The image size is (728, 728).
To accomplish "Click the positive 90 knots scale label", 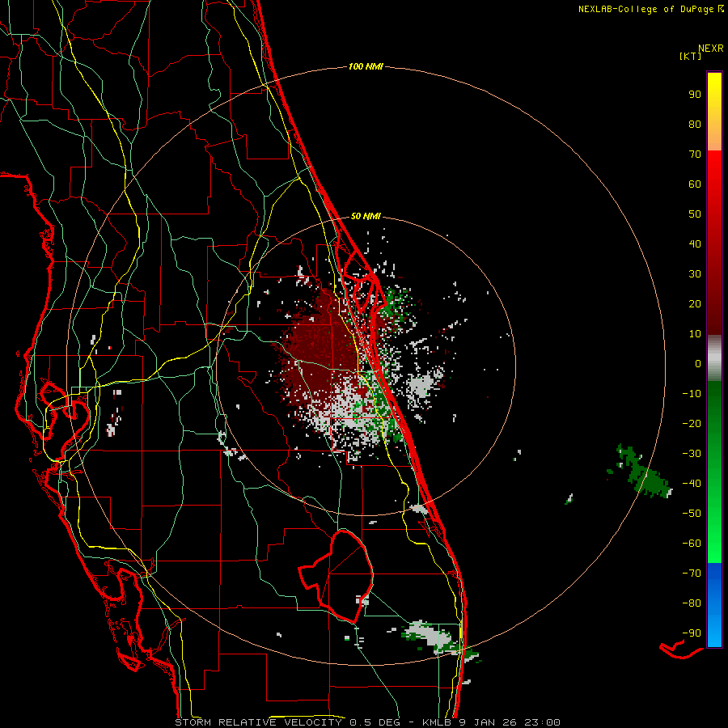I will [695, 95].
